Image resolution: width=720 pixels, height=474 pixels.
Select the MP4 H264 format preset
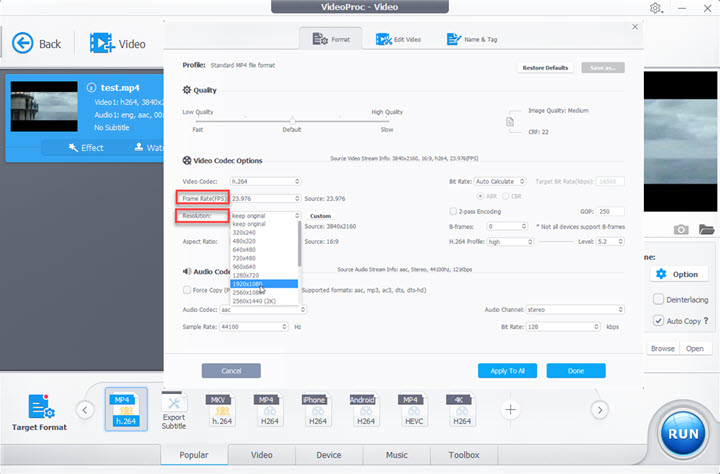coord(269,410)
